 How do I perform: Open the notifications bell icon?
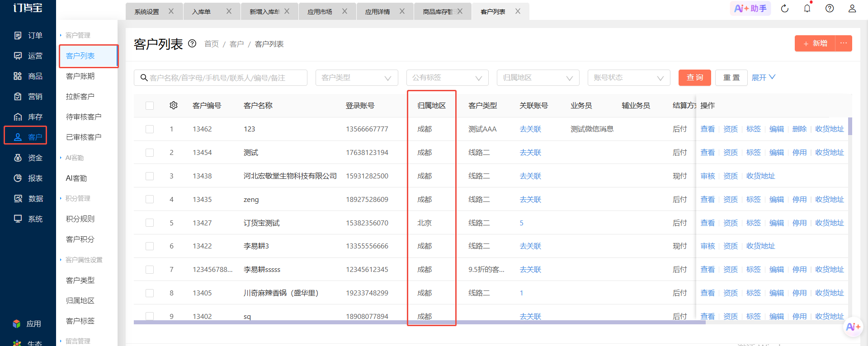tap(807, 8)
